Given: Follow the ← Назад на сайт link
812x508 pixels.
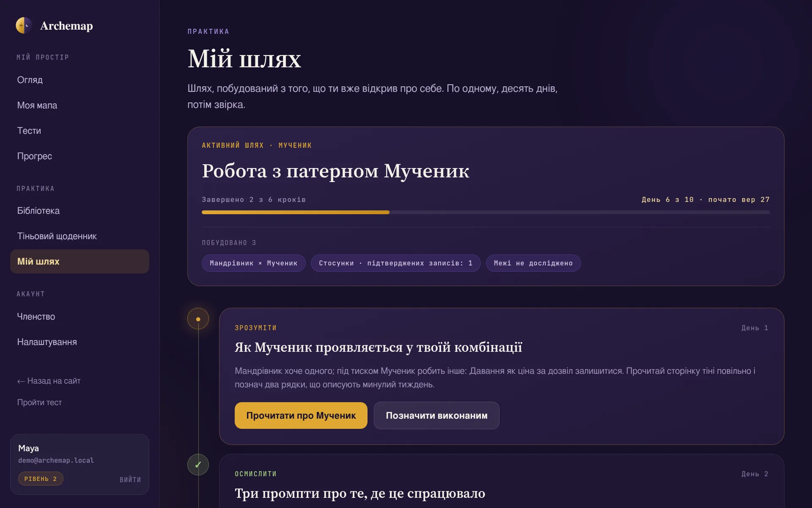Looking at the screenshot, I should click(49, 381).
